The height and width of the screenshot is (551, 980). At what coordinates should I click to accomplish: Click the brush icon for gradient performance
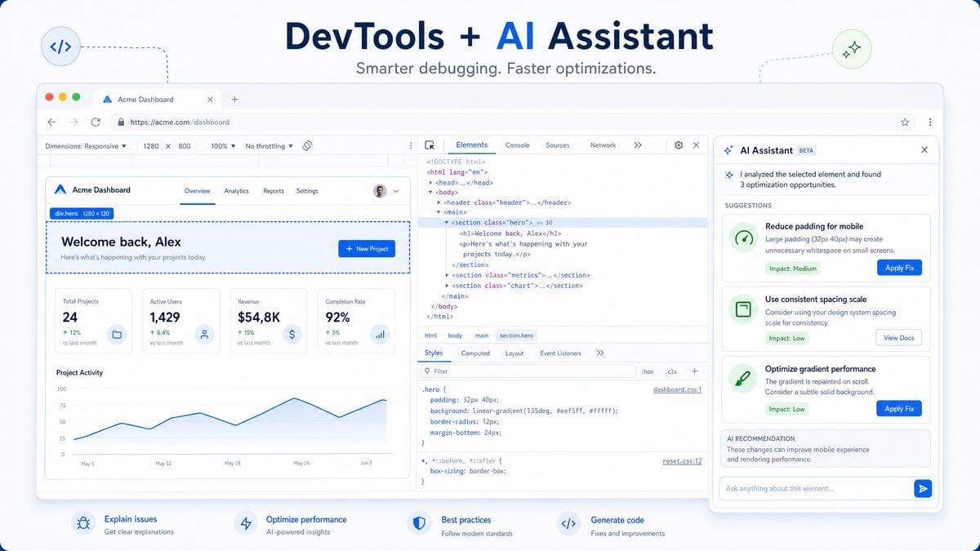coord(743,380)
